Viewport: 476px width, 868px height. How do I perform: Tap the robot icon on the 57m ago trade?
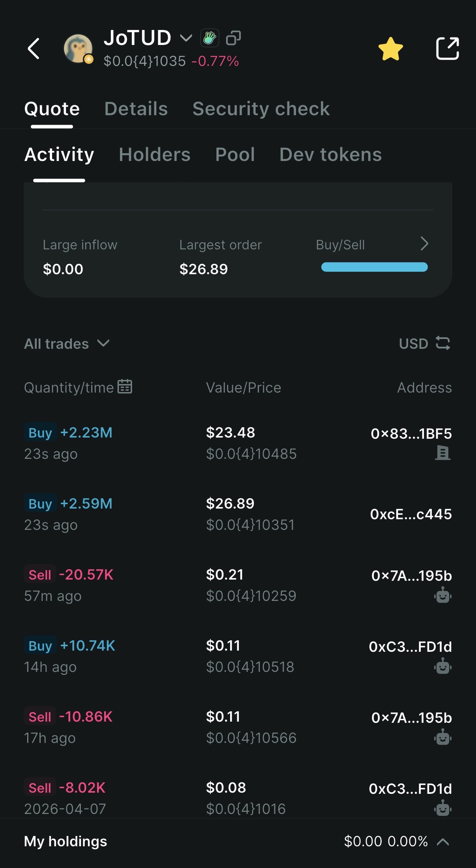pos(442,595)
